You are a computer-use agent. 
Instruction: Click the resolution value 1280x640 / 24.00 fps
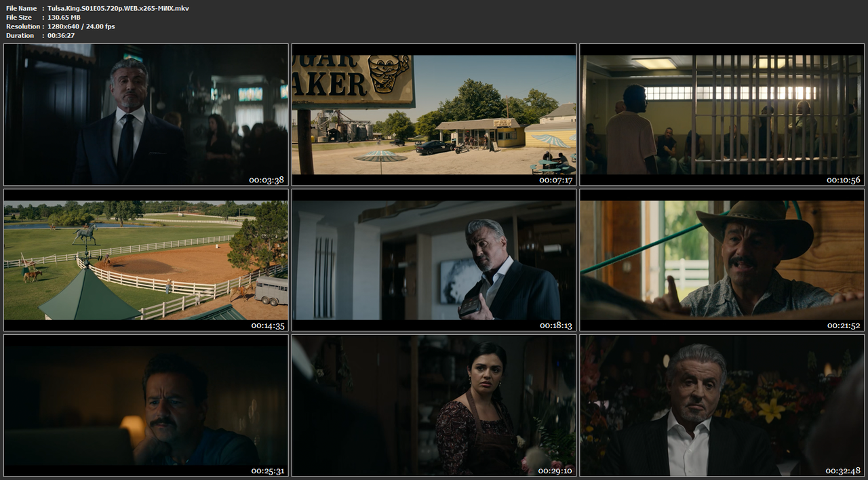81,26
